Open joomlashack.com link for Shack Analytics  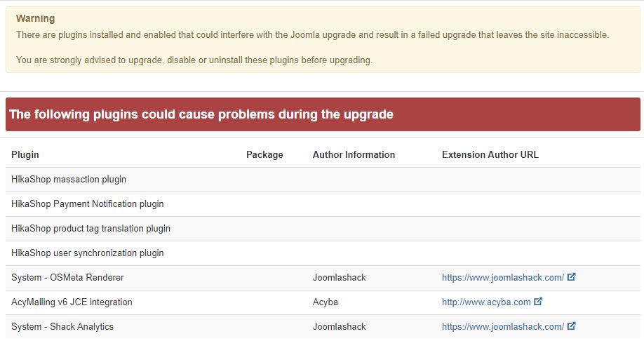tap(502, 327)
